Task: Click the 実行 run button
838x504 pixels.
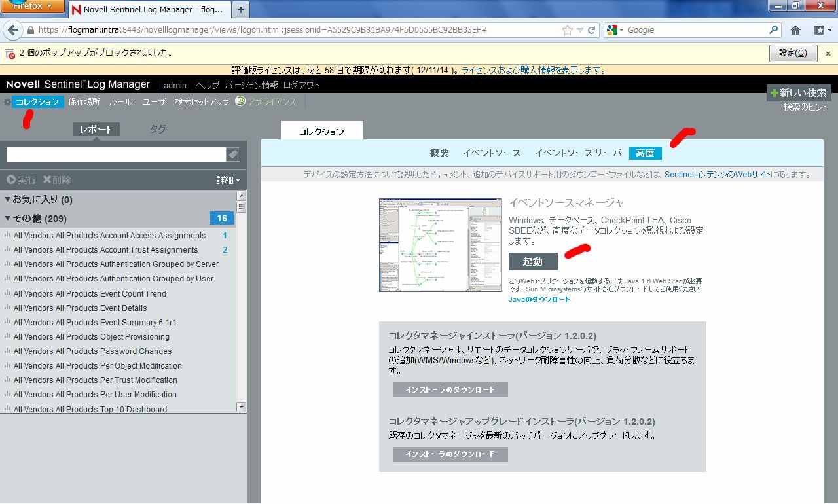Action: tap(22, 180)
